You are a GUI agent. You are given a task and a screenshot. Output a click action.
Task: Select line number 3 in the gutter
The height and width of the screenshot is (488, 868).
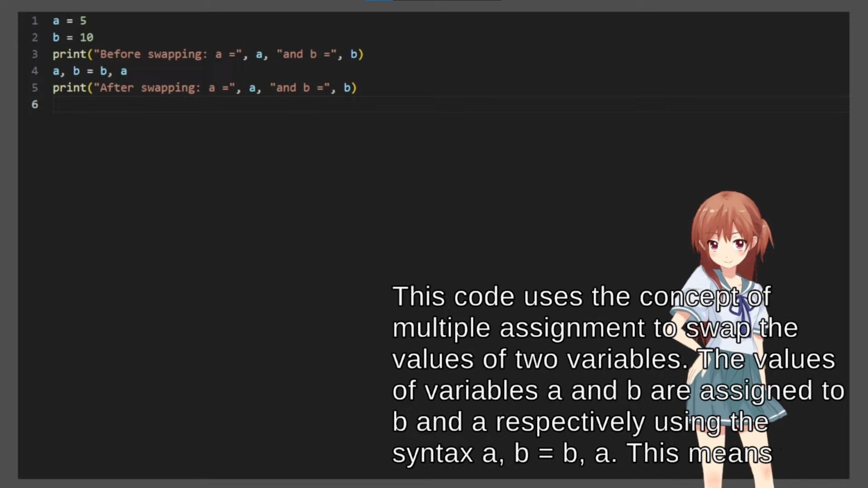35,54
